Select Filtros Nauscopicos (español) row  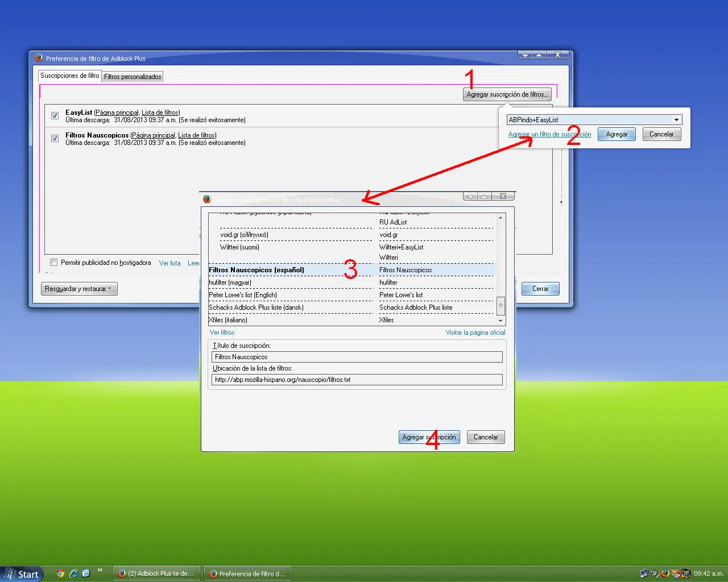351,270
